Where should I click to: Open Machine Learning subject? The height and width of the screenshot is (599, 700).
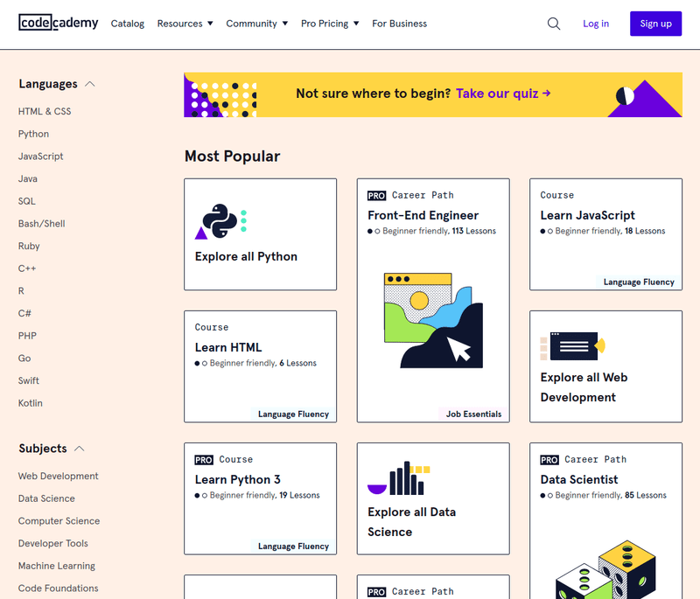point(57,566)
